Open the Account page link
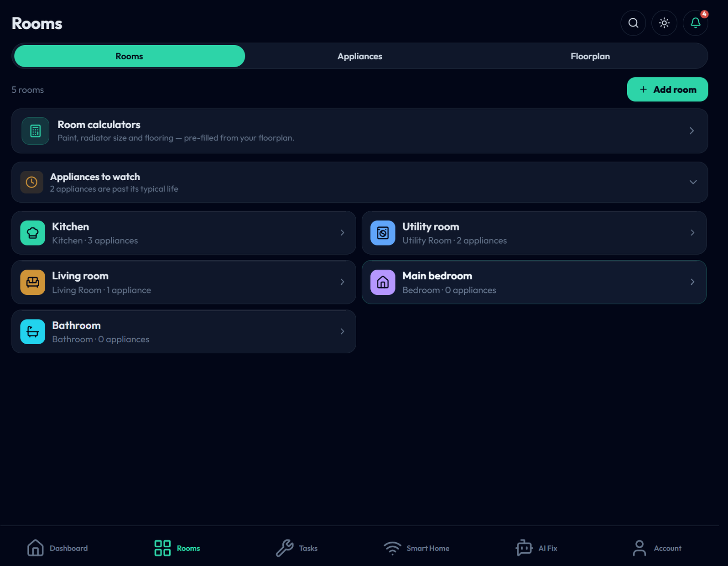This screenshot has width=728, height=566. pos(657,548)
